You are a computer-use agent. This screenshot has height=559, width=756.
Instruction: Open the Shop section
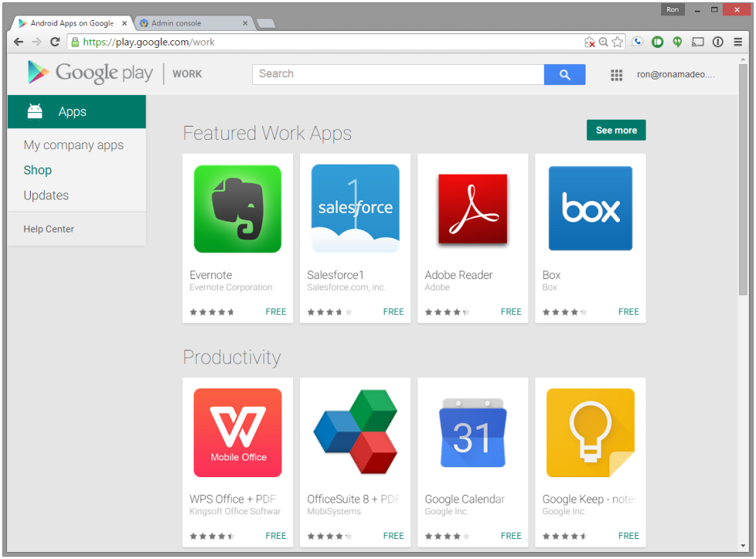point(37,170)
